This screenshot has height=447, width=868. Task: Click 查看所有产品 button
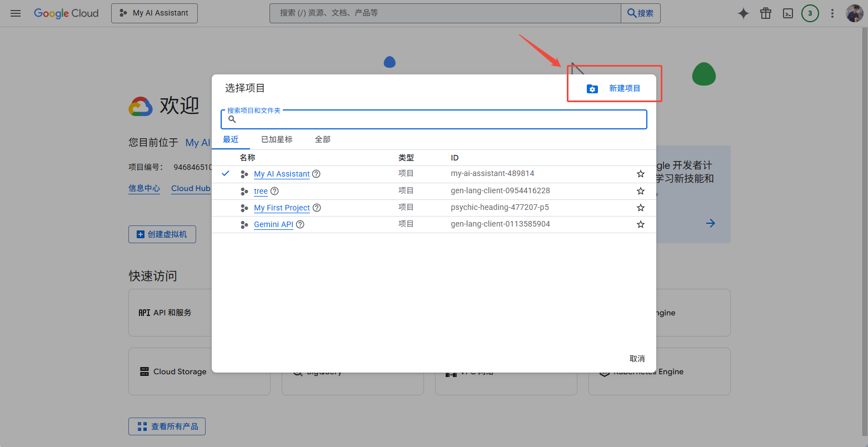[x=167, y=426]
